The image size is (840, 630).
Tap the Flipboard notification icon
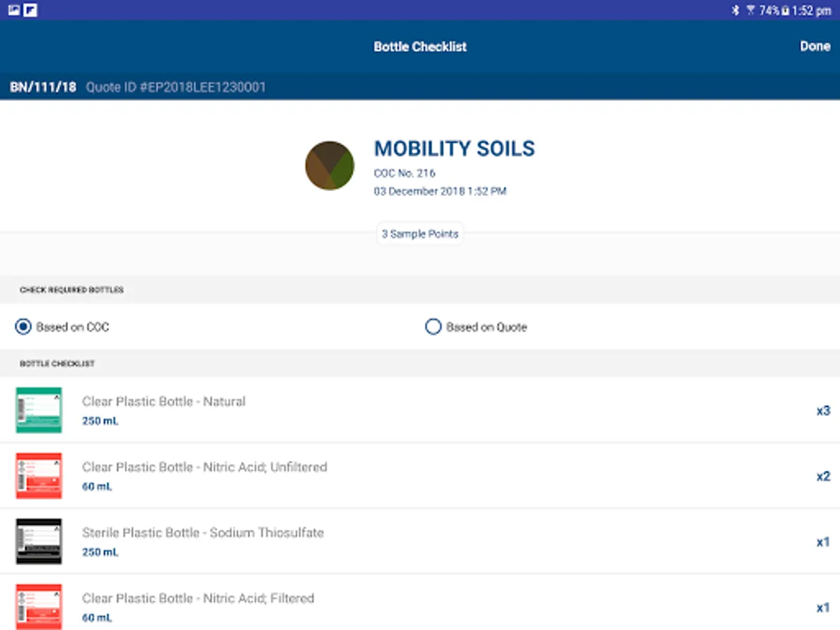[30, 10]
